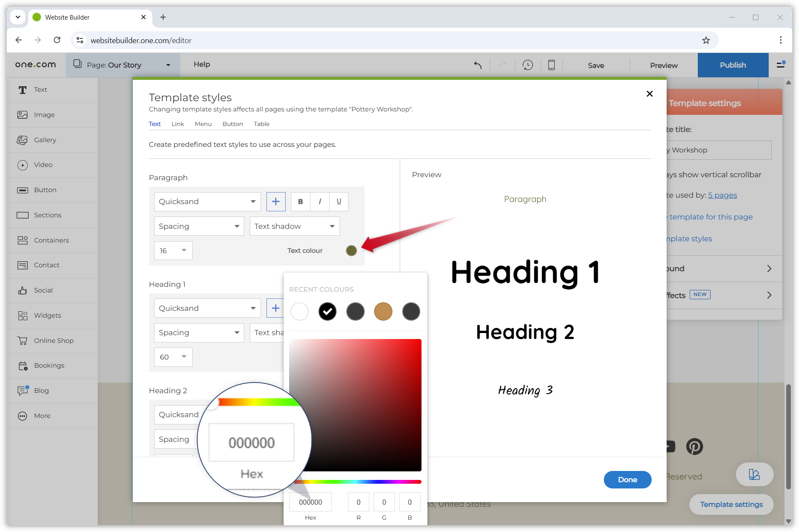The height and width of the screenshot is (532, 799).
Task: Open the Image element panel
Action: [44, 114]
